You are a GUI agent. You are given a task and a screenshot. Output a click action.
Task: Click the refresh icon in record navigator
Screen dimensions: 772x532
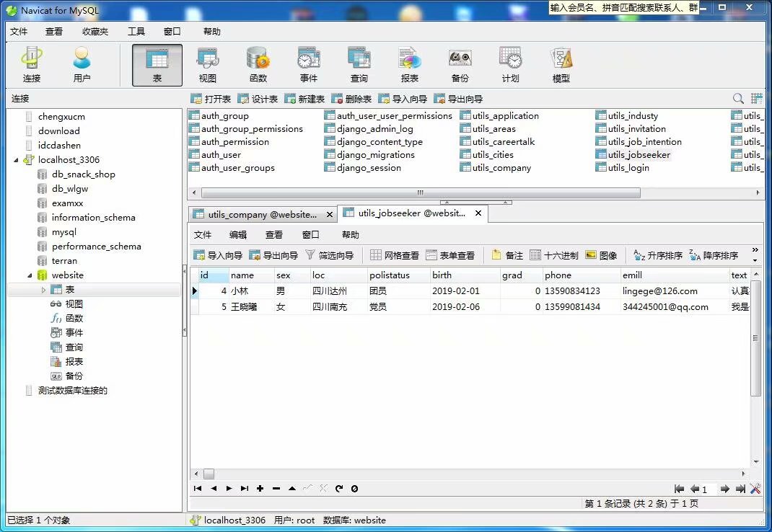(x=338, y=488)
